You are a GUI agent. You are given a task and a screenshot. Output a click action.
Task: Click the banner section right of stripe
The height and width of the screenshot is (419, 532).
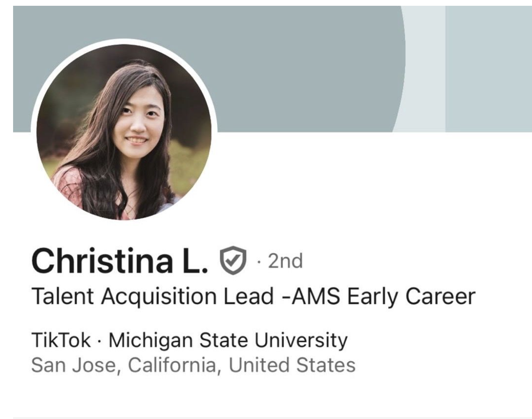click(x=489, y=69)
